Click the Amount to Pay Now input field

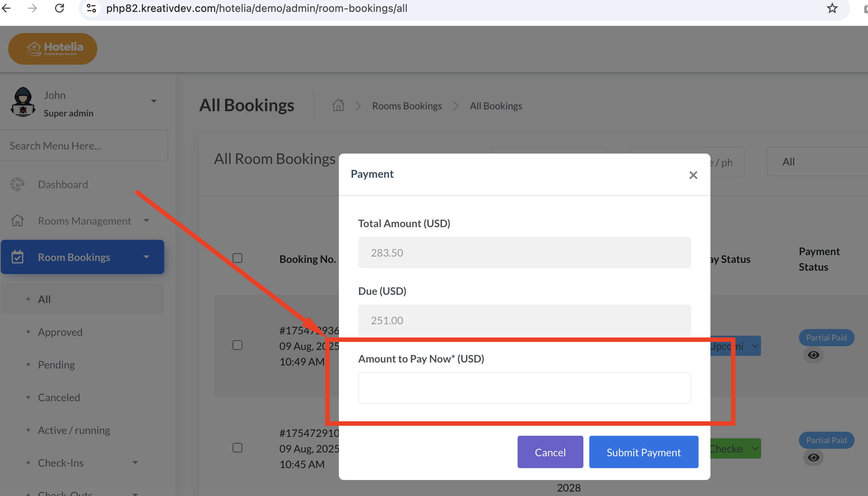[x=525, y=388]
